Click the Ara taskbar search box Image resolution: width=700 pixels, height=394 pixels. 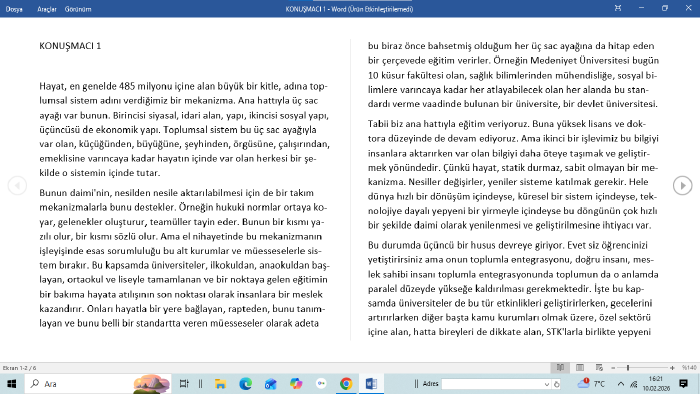point(98,384)
